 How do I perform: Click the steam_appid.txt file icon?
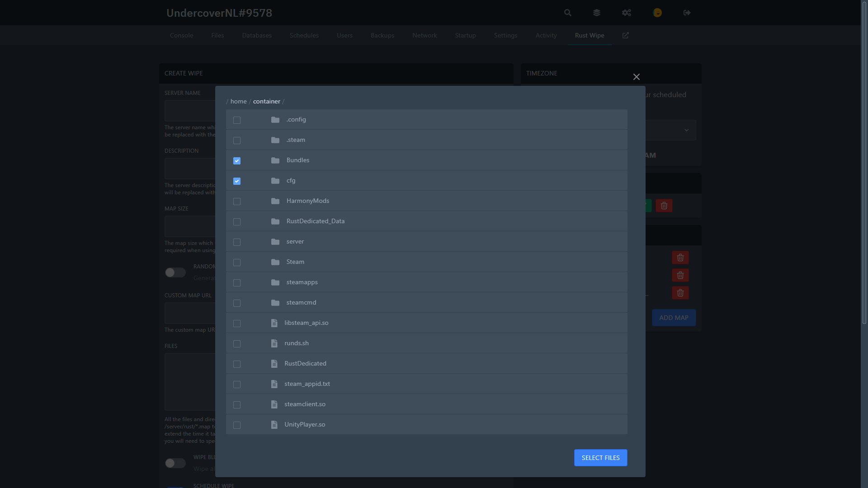point(274,384)
